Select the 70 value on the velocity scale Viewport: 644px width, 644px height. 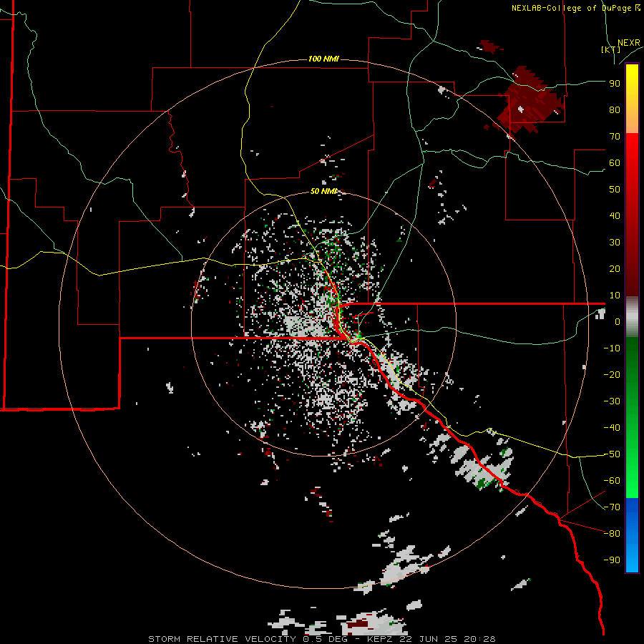tap(615, 137)
